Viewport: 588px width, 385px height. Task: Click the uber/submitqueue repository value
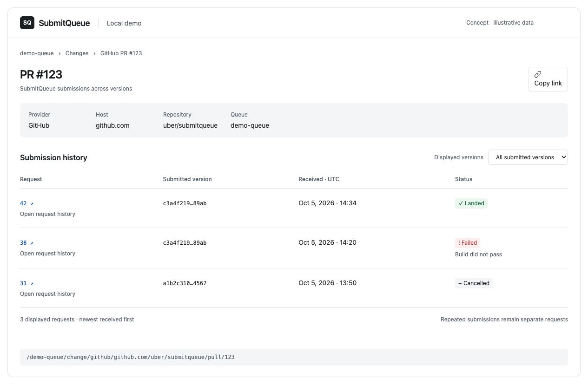pyautogui.click(x=190, y=125)
